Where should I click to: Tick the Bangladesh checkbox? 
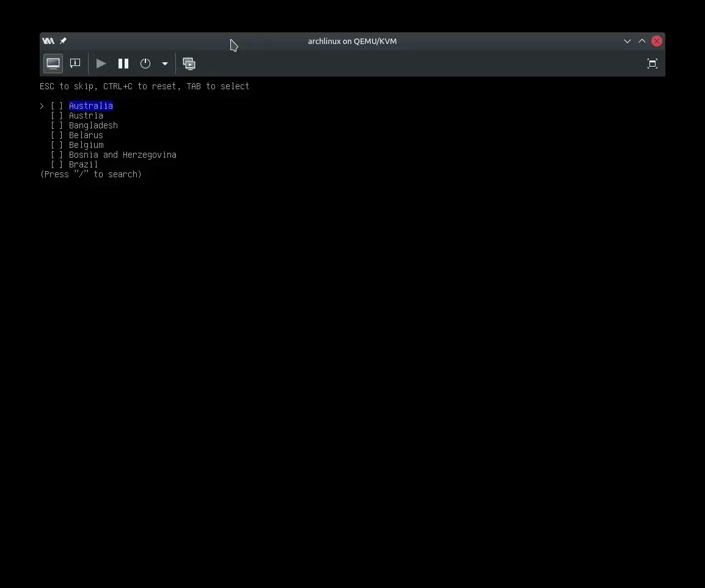coord(57,125)
